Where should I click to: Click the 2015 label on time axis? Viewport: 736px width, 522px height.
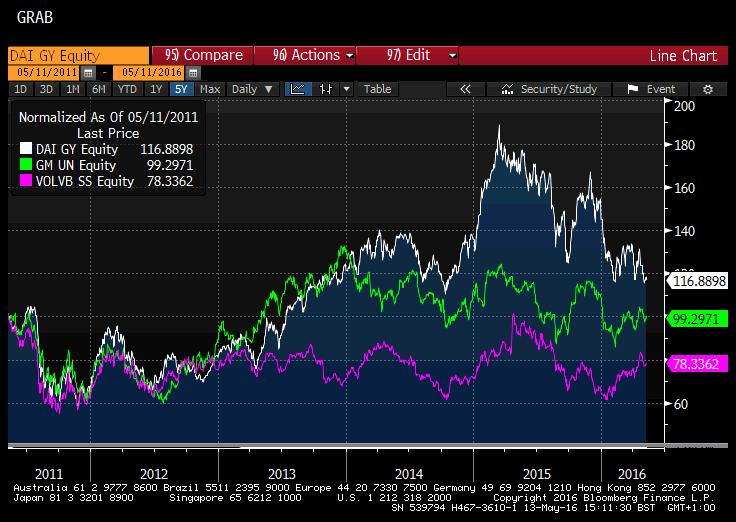(x=537, y=474)
